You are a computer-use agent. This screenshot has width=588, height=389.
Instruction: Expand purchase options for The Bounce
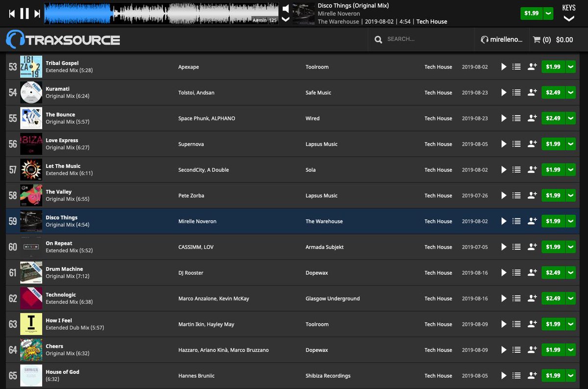(x=571, y=118)
